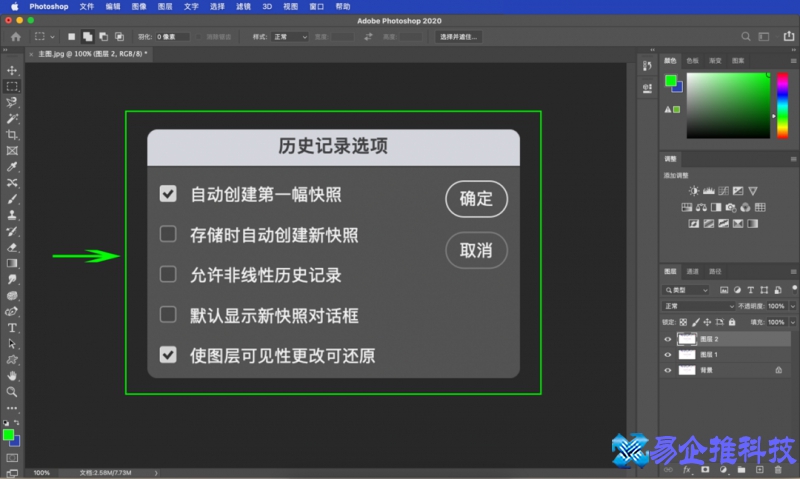Click the 选择并遮住 button

pyautogui.click(x=458, y=37)
